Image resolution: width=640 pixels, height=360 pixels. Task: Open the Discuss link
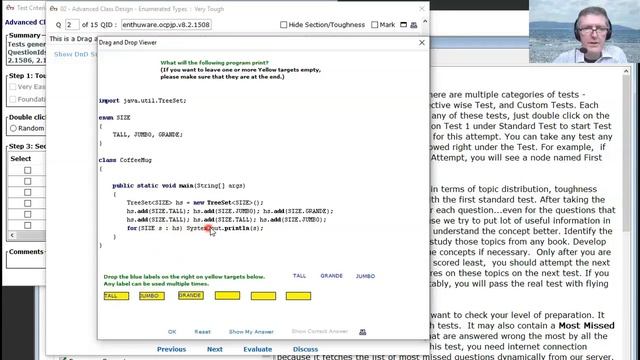(305, 349)
